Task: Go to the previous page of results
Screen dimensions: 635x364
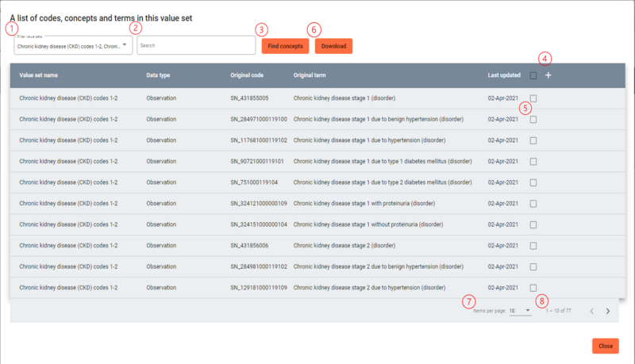Action: tap(591, 311)
